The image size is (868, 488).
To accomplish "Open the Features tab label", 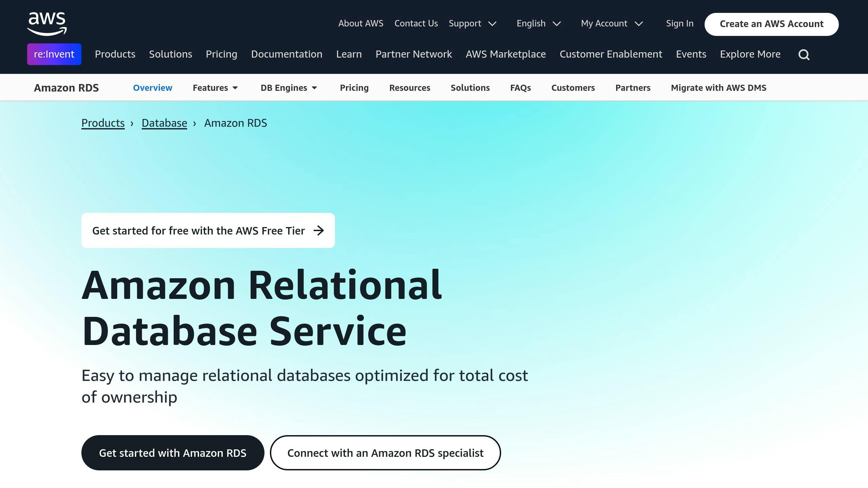I will (210, 88).
